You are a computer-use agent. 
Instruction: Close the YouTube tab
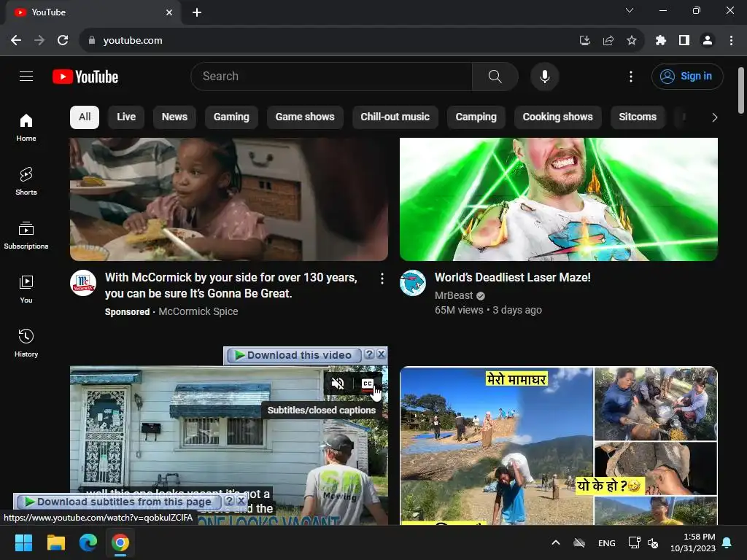point(169,12)
